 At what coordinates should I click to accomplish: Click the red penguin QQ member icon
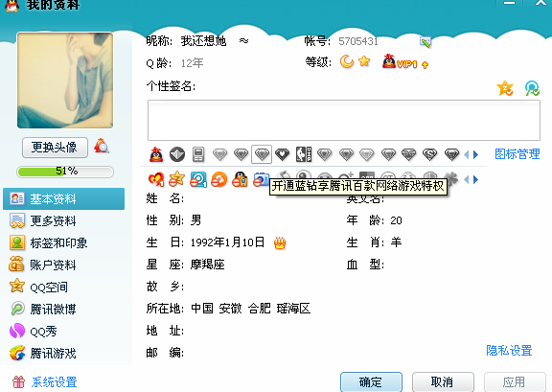tap(156, 154)
